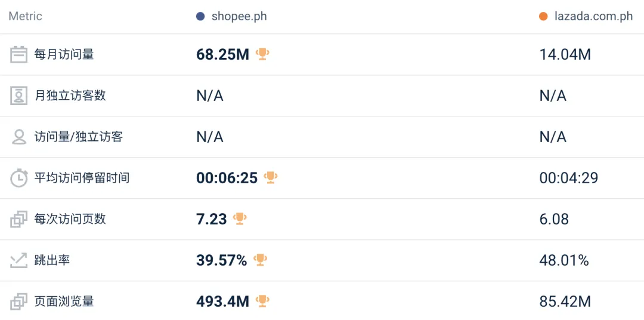Click the stacked pages icon beside 页面浏览量

(19, 301)
